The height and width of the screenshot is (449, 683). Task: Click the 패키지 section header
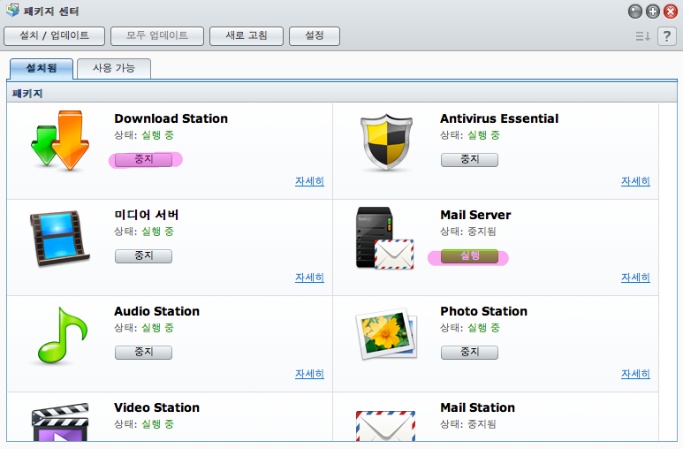[x=342, y=93]
